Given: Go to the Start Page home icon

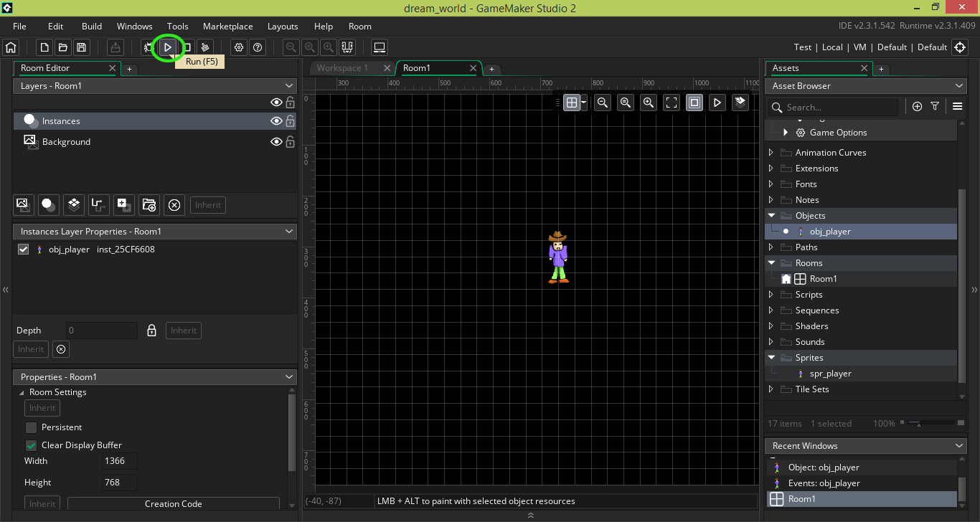Looking at the screenshot, I should point(11,47).
